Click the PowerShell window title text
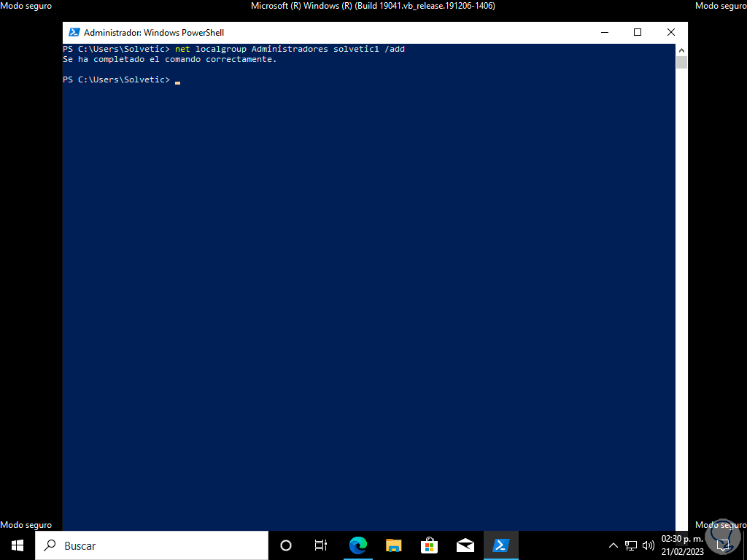 click(x=154, y=32)
